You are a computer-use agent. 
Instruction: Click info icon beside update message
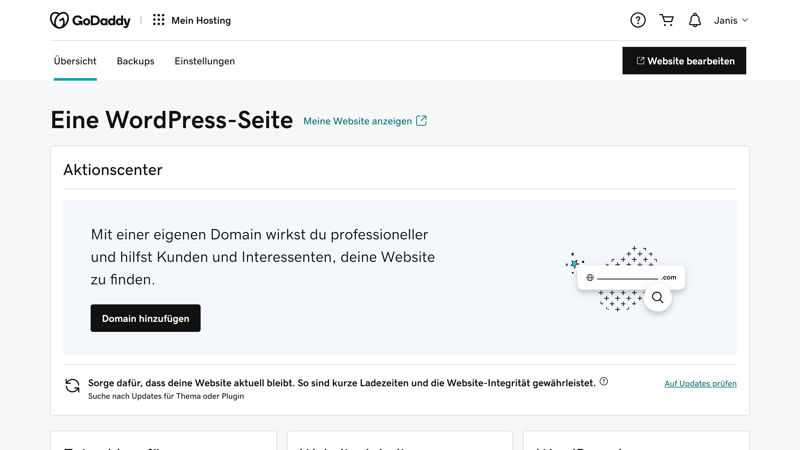point(604,382)
